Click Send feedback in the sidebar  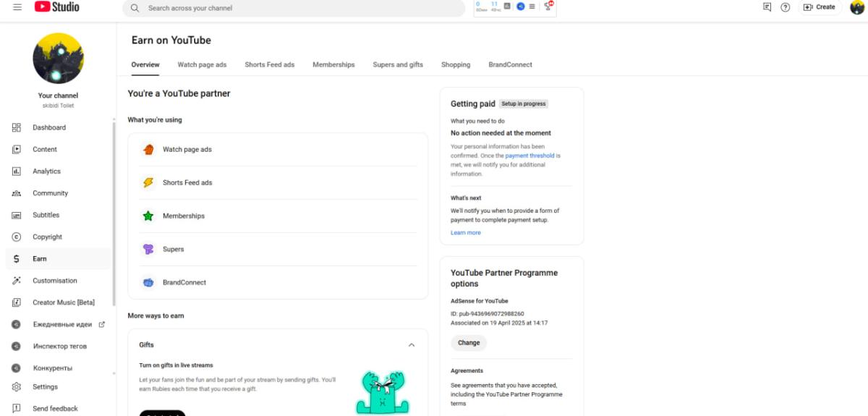[x=58, y=409]
